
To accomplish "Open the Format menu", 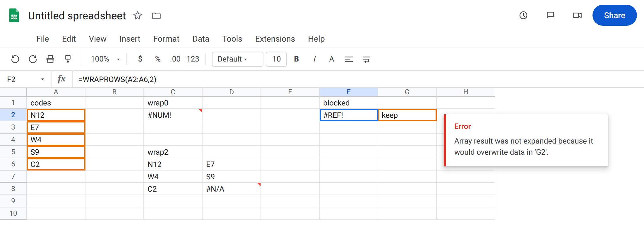I will point(166,39).
